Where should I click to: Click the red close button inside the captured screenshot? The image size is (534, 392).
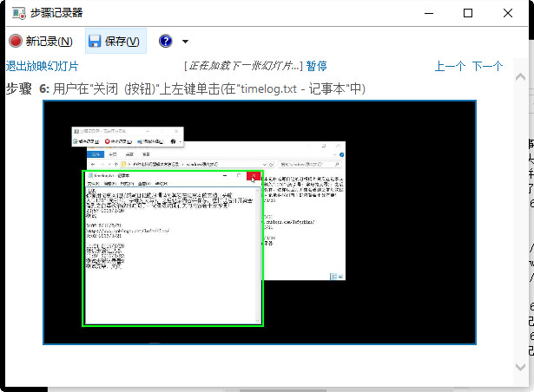point(254,176)
